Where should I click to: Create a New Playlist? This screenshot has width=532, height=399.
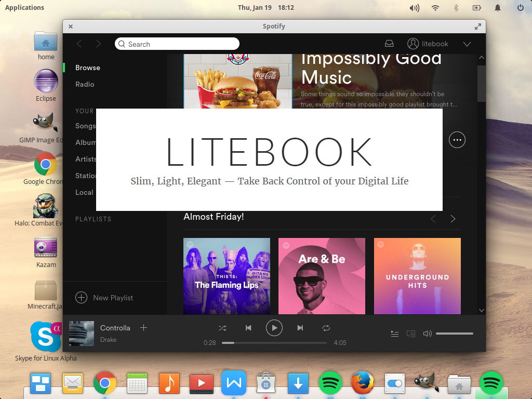(x=104, y=298)
